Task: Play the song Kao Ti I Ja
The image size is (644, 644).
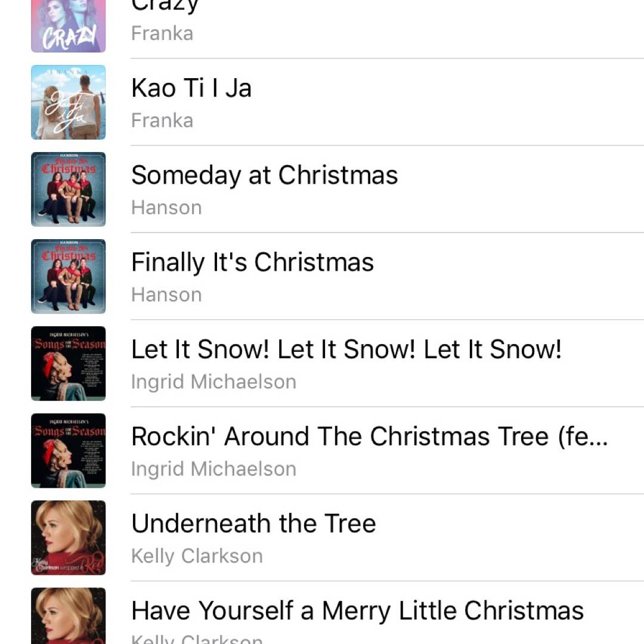Action: click(191, 88)
